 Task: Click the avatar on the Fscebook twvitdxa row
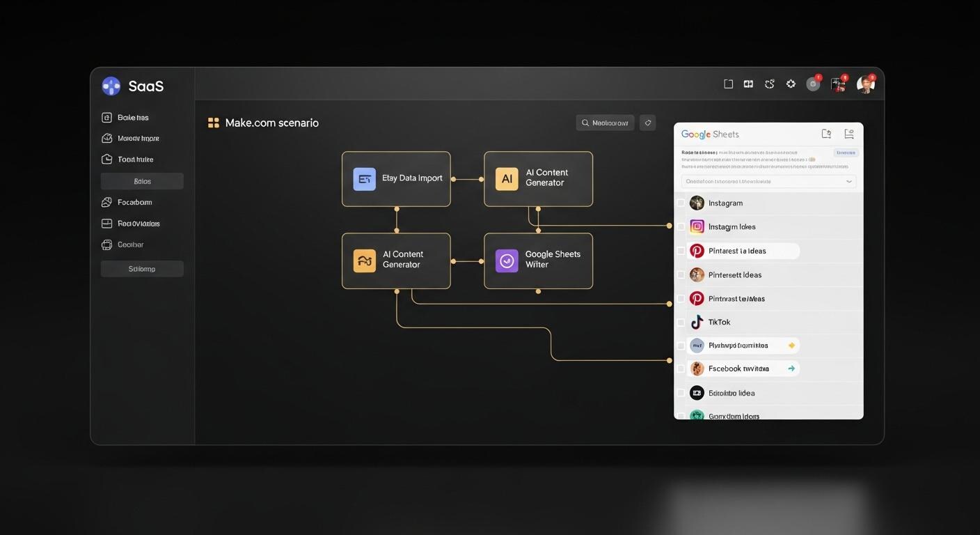click(697, 369)
